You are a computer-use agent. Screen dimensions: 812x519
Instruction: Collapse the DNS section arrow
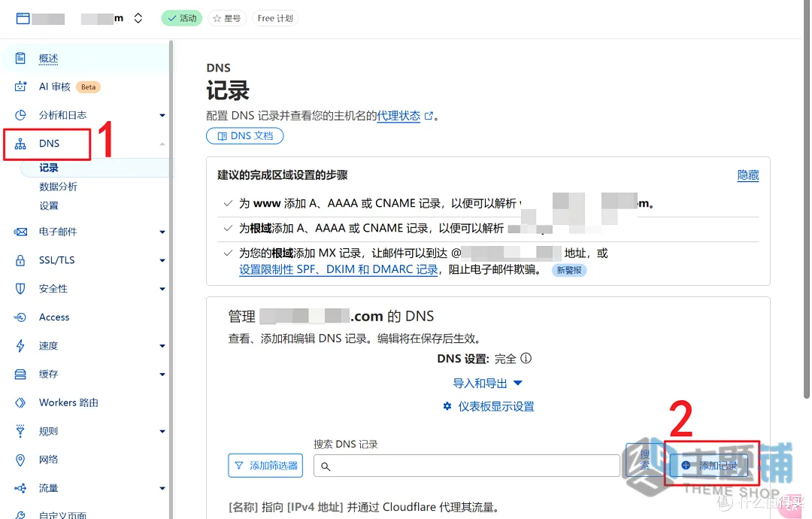(x=162, y=144)
